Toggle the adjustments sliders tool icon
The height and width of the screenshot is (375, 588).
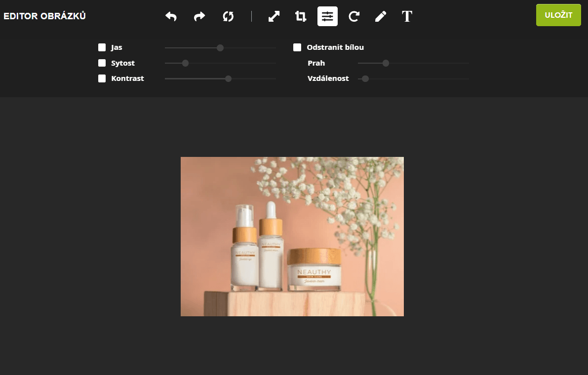coord(327,16)
